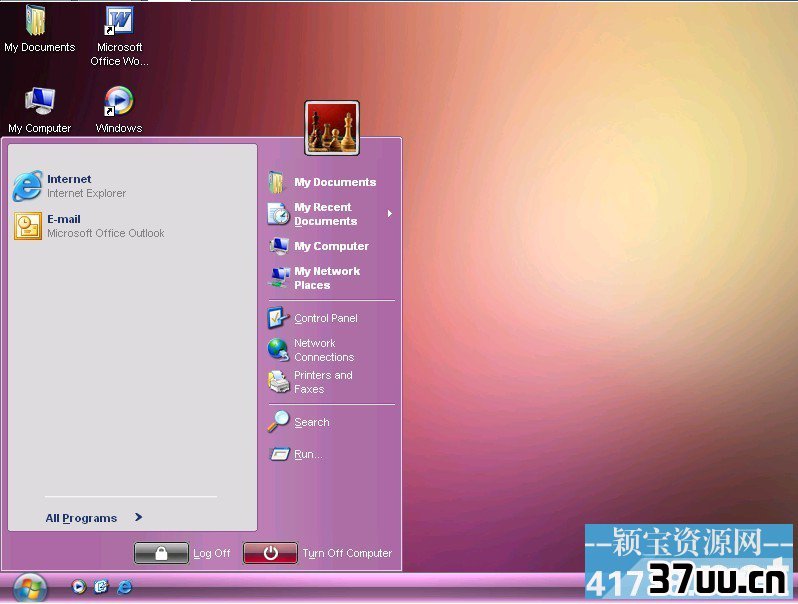Click the Turn Off Computer text label

(x=347, y=553)
